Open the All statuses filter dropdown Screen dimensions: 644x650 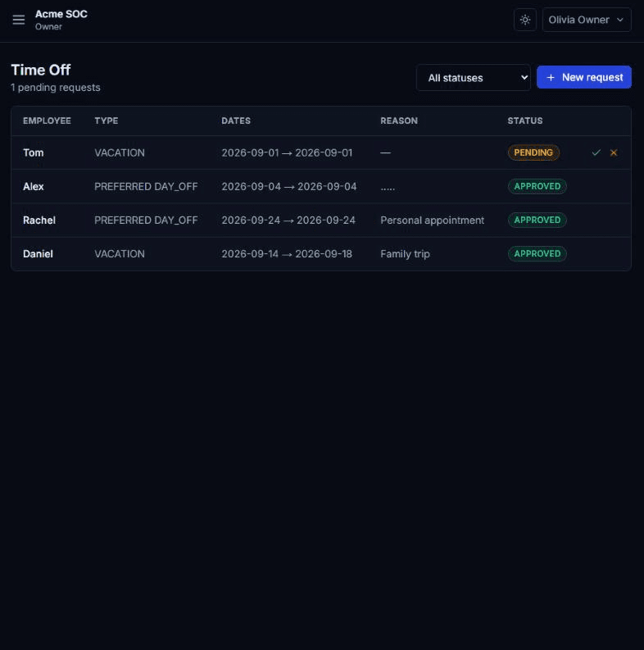pos(474,78)
